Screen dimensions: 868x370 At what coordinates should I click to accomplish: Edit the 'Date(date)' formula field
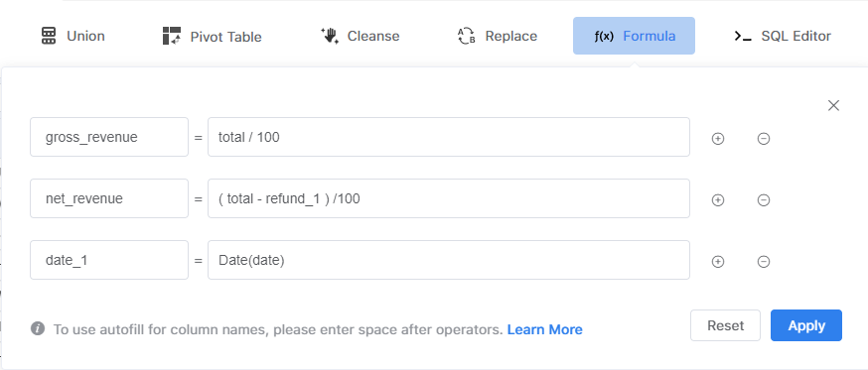pos(449,260)
